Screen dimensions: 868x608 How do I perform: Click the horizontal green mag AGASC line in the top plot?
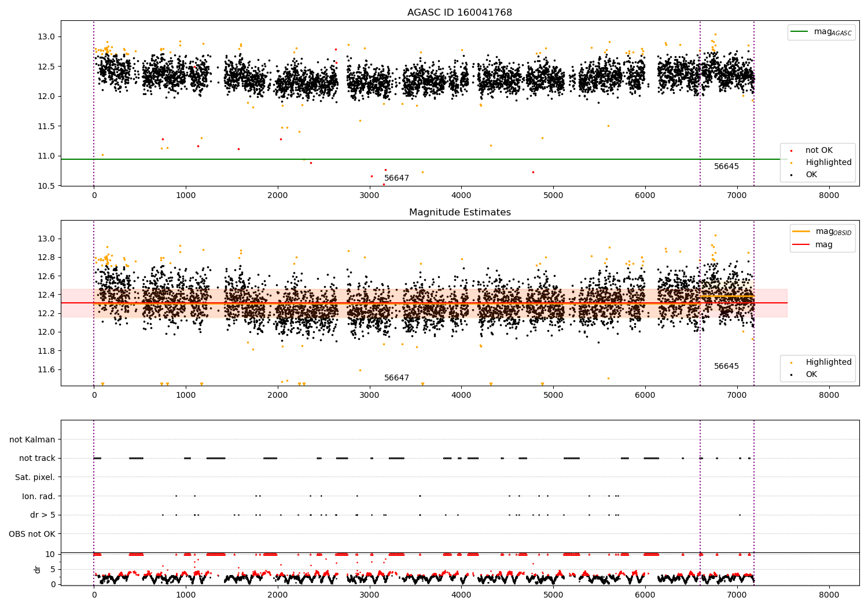[x=424, y=159]
